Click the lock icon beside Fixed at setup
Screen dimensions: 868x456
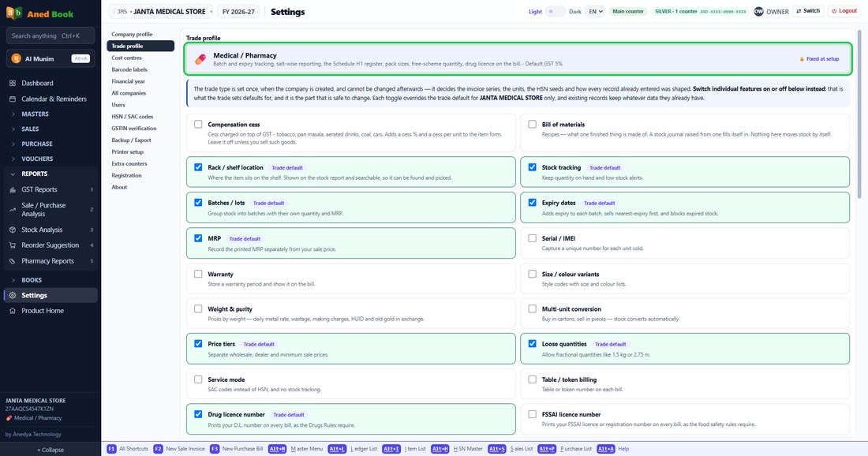(x=802, y=58)
